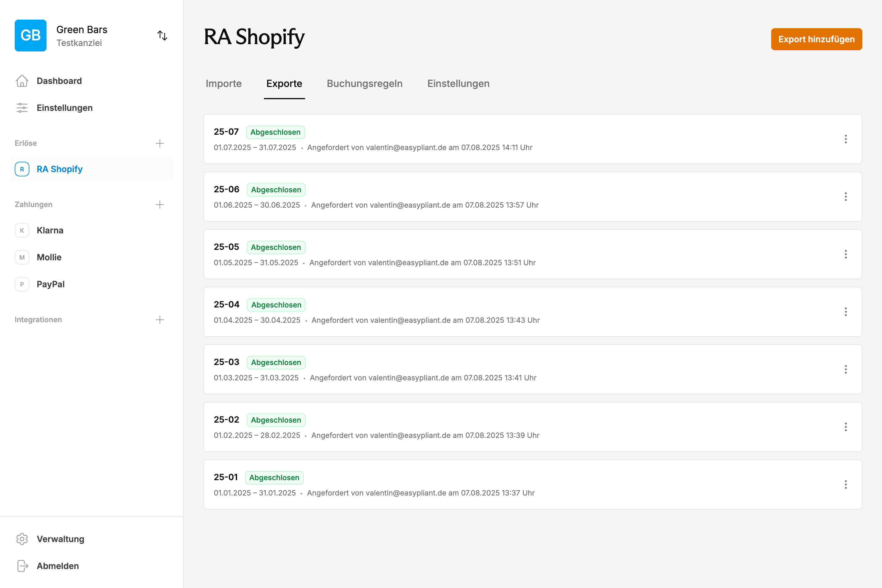This screenshot has width=882, height=588.
Task: Switch to the Importe tab
Action: [x=224, y=84]
